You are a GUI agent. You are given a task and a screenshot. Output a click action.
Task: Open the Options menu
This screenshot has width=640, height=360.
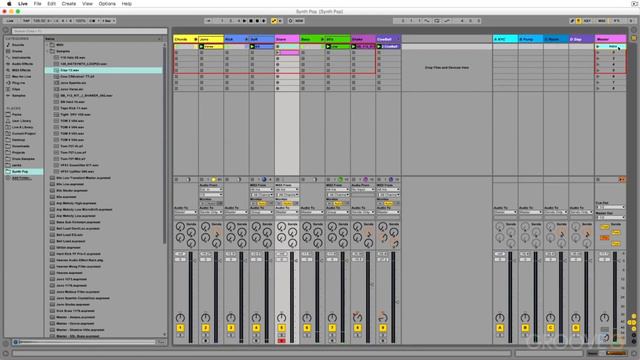tap(107, 4)
